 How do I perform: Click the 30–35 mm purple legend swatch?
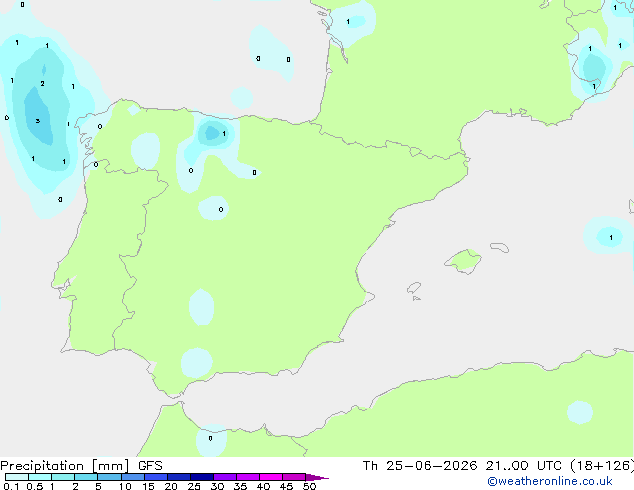click(225, 477)
